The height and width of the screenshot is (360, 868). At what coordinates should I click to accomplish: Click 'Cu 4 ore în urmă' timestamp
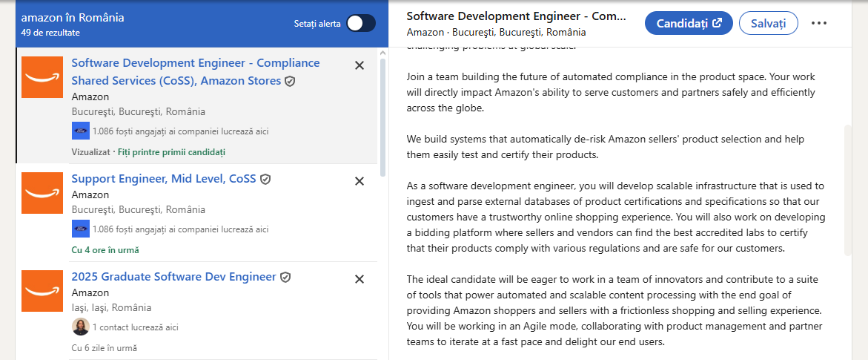pyautogui.click(x=105, y=250)
